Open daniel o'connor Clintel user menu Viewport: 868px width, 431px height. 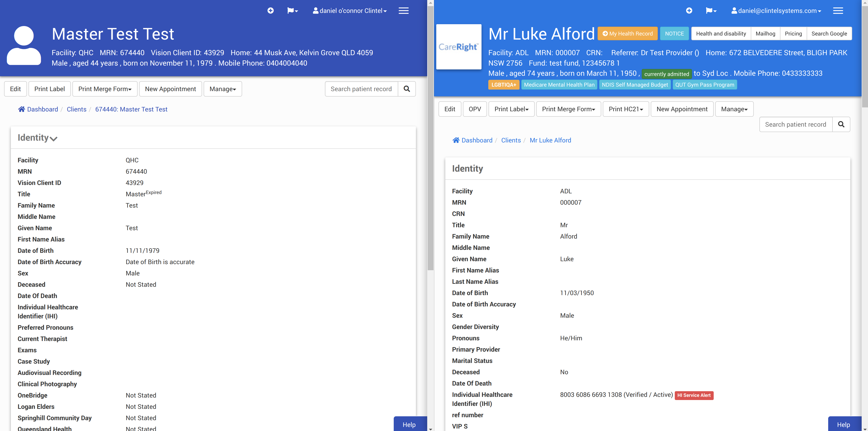[350, 11]
